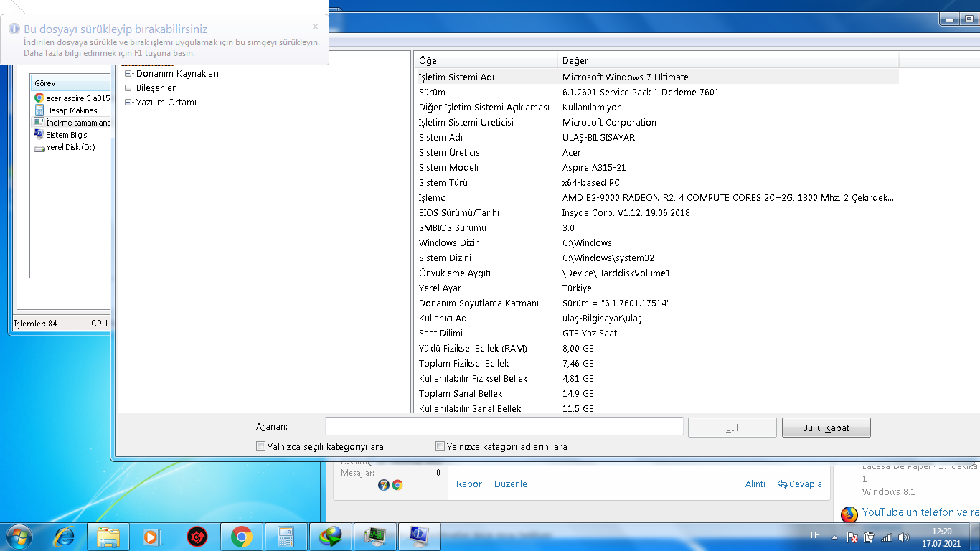Select the Aspire A315-21 value
This screenshot has width=980, height=551.
click(x=594, y=167)
